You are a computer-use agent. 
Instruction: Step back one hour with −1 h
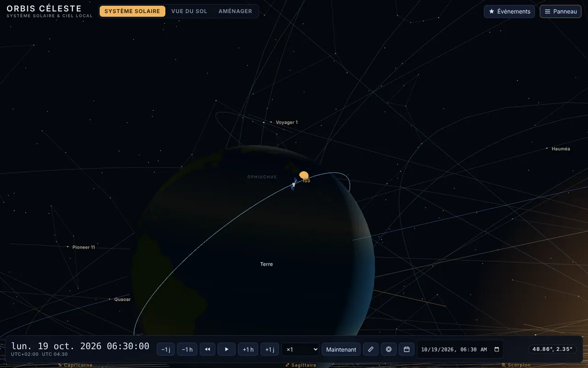coord(187,350)
